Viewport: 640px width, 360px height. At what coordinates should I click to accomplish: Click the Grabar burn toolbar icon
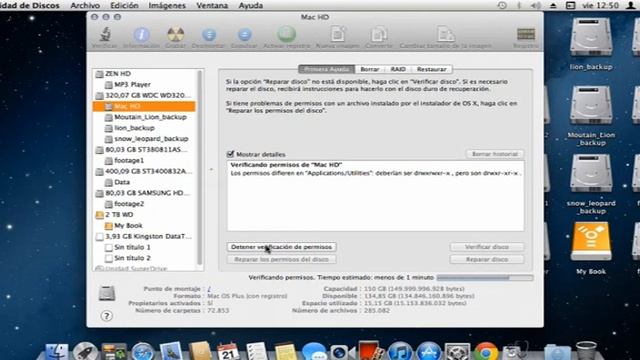(176, 34)
